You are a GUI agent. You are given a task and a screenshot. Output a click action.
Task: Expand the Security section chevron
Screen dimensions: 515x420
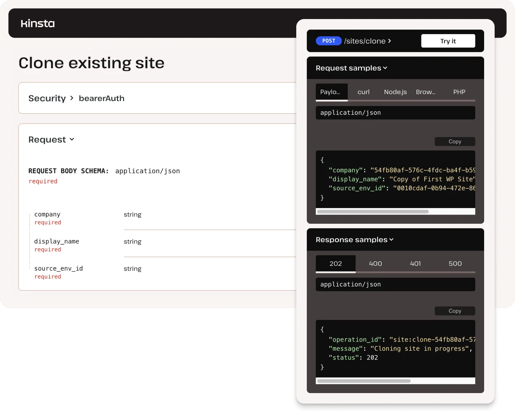pos(72,98)
